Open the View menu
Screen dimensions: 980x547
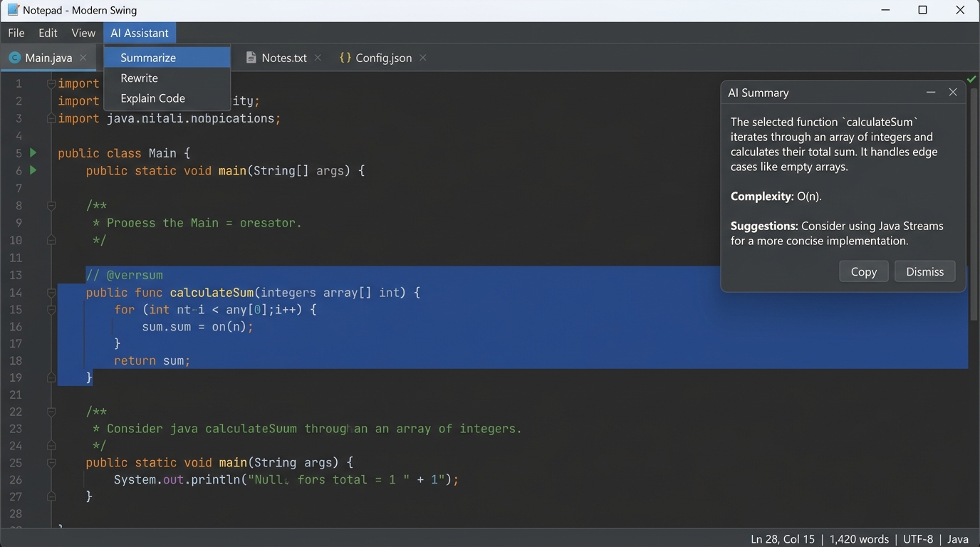83,33
